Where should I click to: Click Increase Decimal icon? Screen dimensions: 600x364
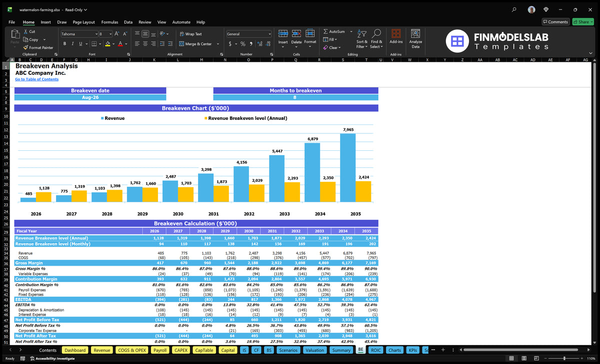pos(260,44)
